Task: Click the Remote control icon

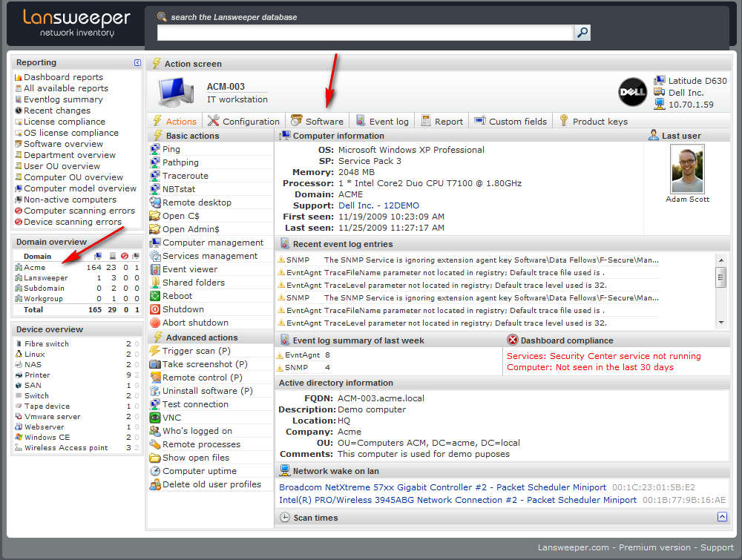Action: click(155, 378)
